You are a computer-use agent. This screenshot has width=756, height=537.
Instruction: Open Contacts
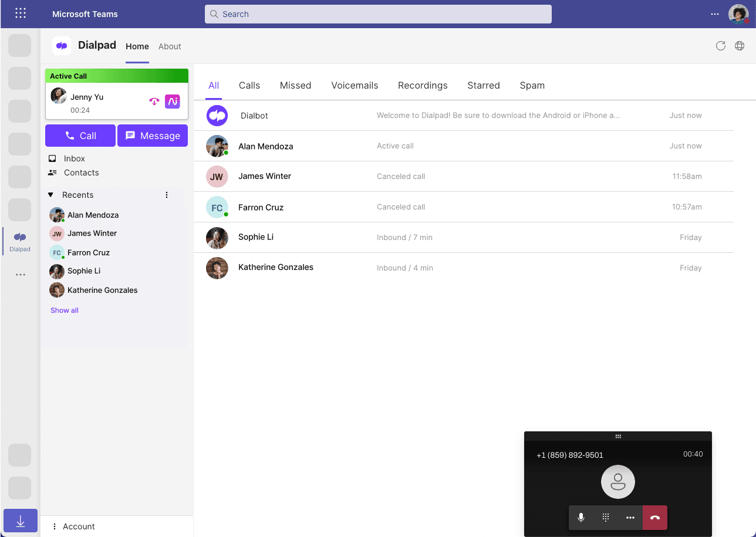tap(80, 173)
